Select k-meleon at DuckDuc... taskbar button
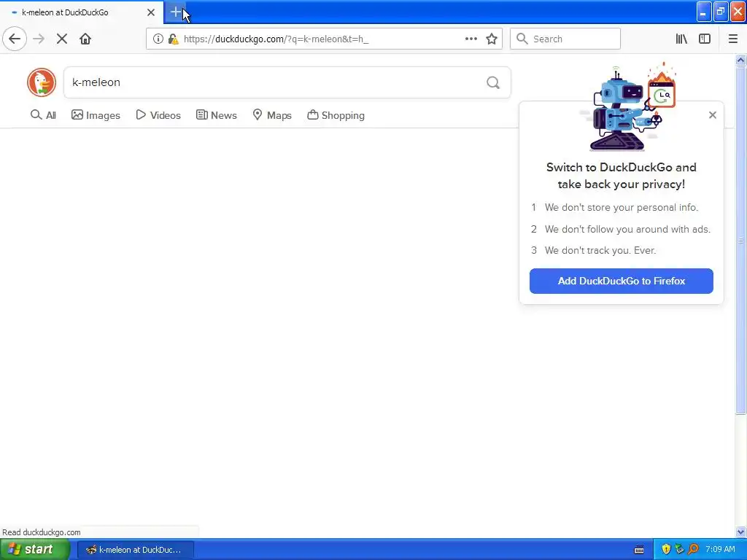The image size is (747, 560). click(135, 550)
